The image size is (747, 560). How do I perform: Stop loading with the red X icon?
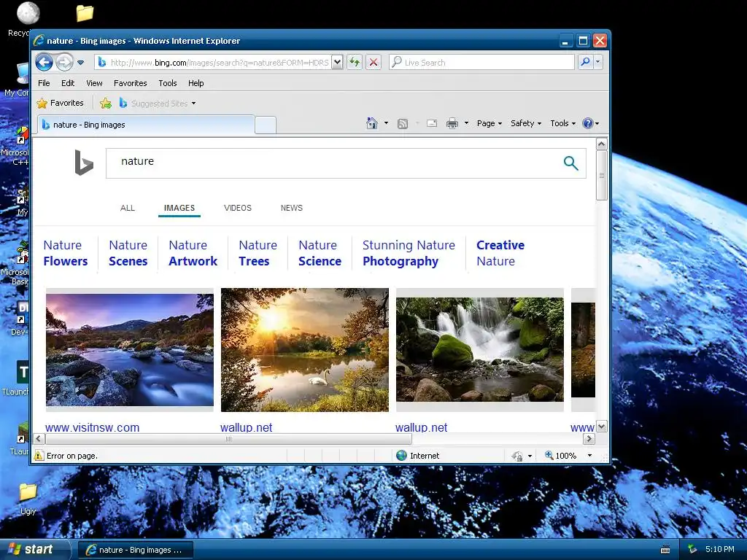click(373, 63)
